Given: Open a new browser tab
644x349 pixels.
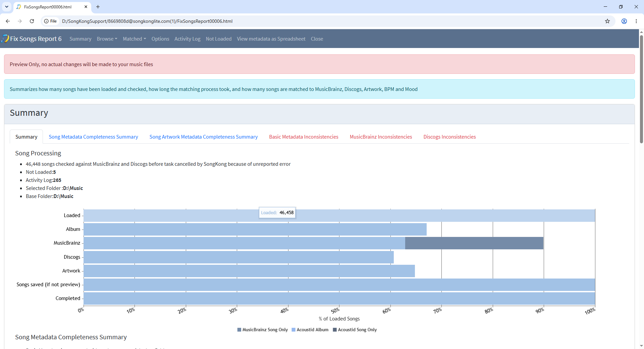Looking at the screenshot, I should tap(98, 7).
